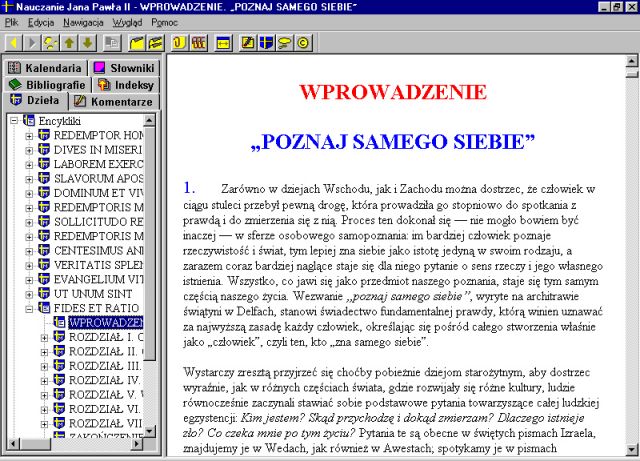Switch to the Słowniki tab
This screenshot has width=640, height=461.
click(x=124, y=68)
